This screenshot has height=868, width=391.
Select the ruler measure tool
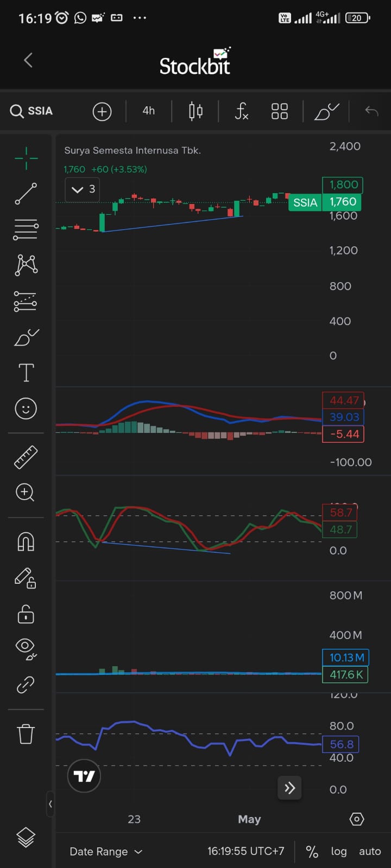[26, 457]
